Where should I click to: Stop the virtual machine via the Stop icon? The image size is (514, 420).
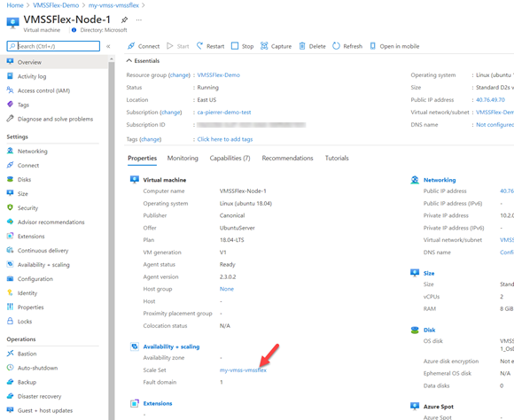click(x=235, y=46)
